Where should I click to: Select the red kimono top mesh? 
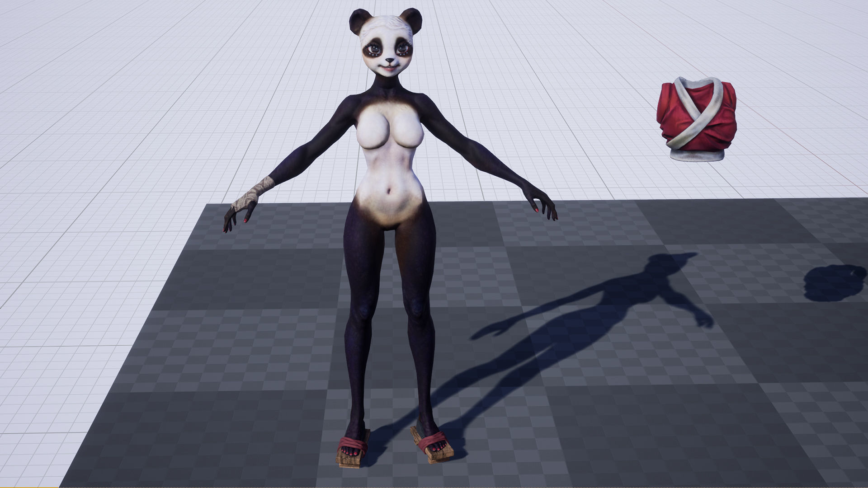point(697,119)
